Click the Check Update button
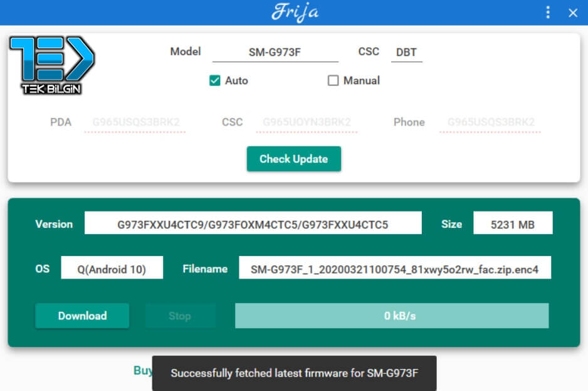588x391 pixels. [294, 159]
